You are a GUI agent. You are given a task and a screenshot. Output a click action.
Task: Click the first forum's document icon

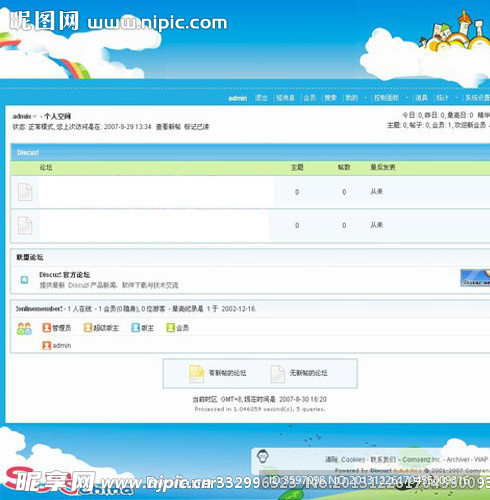pyautogui.click(x=25, y=192)
